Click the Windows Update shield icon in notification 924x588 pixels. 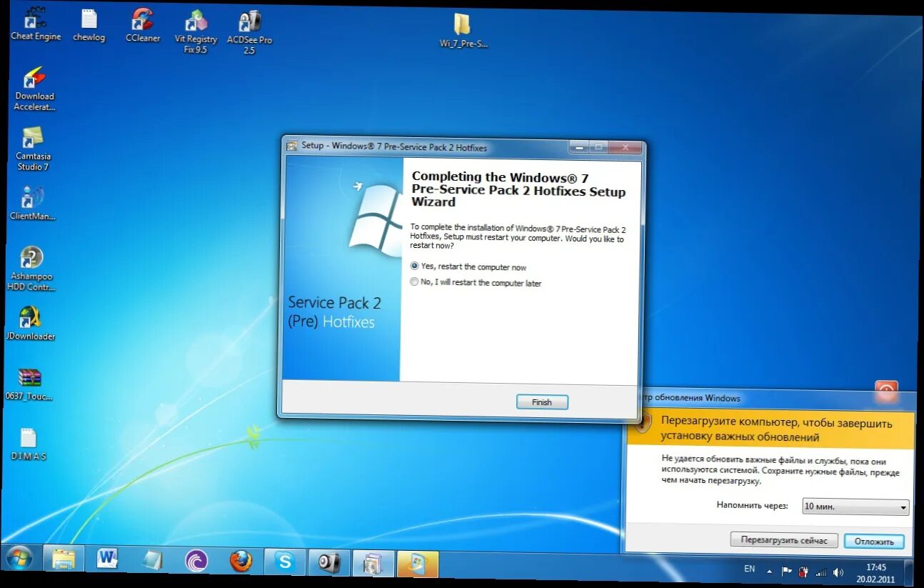pos(643,423)
